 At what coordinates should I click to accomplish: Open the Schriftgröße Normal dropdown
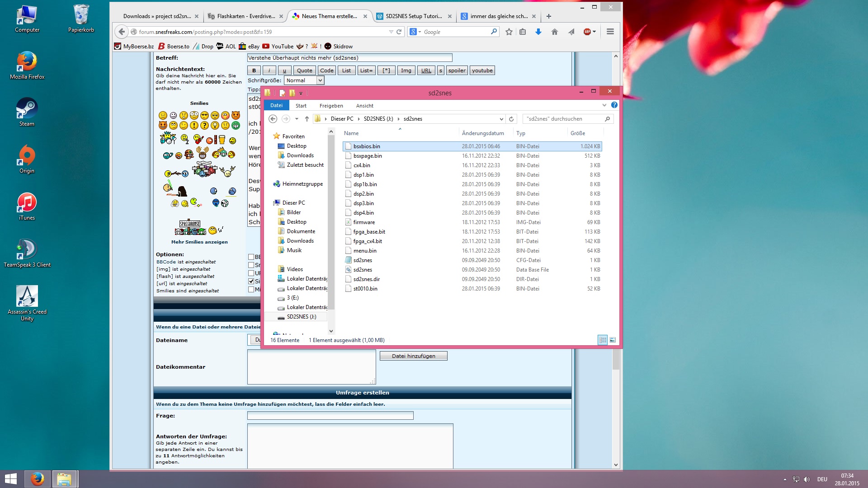304,80
